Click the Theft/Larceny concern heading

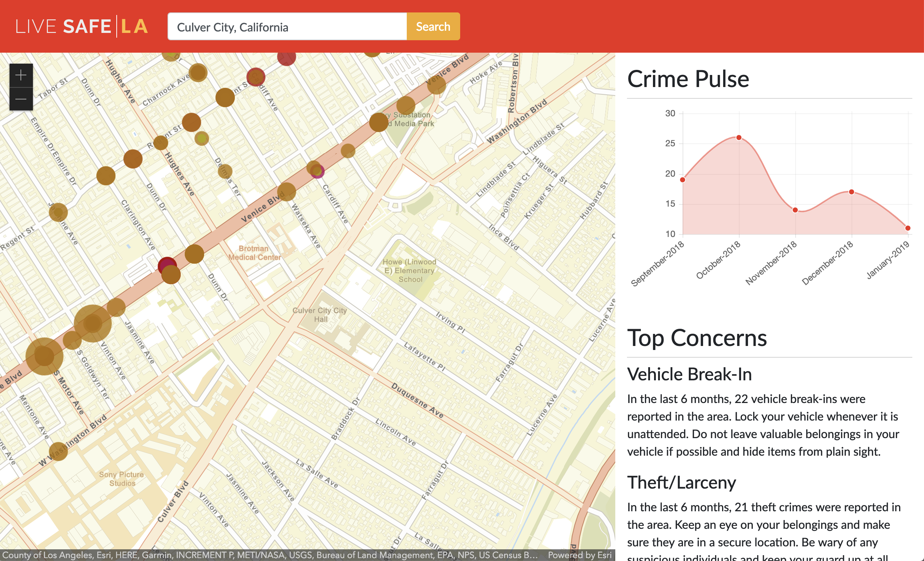point(681,482)
